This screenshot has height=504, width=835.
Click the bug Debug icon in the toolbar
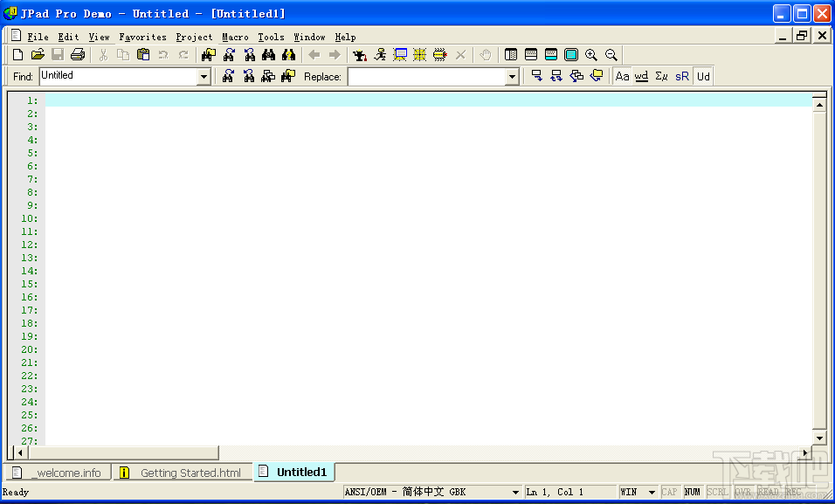point(440,55)
